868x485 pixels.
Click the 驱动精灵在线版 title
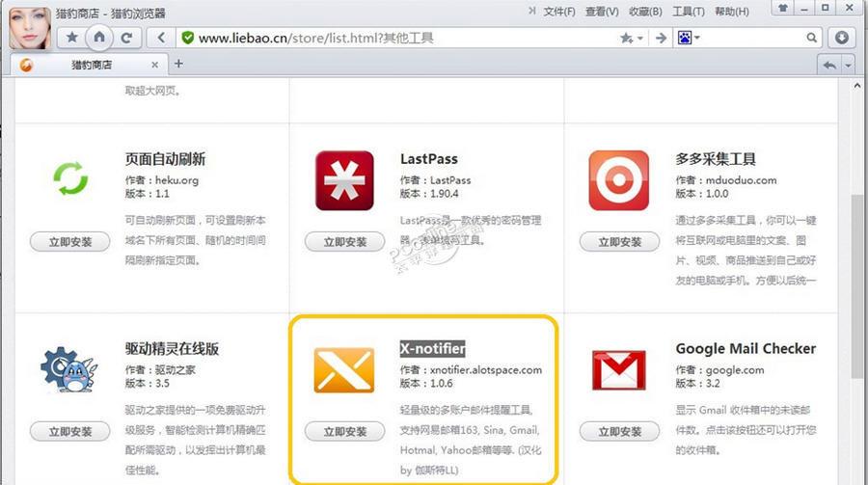tap(173, 349)
